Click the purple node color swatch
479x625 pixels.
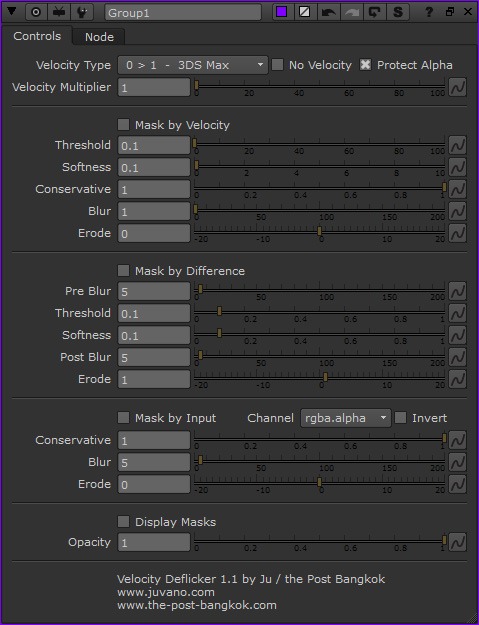tap(282, 12)
